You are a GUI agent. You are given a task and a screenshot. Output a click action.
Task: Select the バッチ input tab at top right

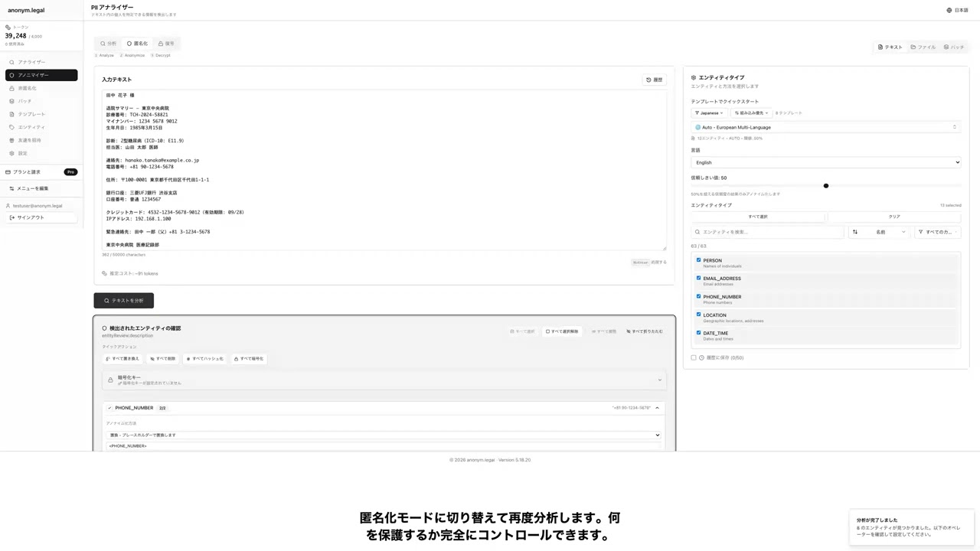(954, 47)
